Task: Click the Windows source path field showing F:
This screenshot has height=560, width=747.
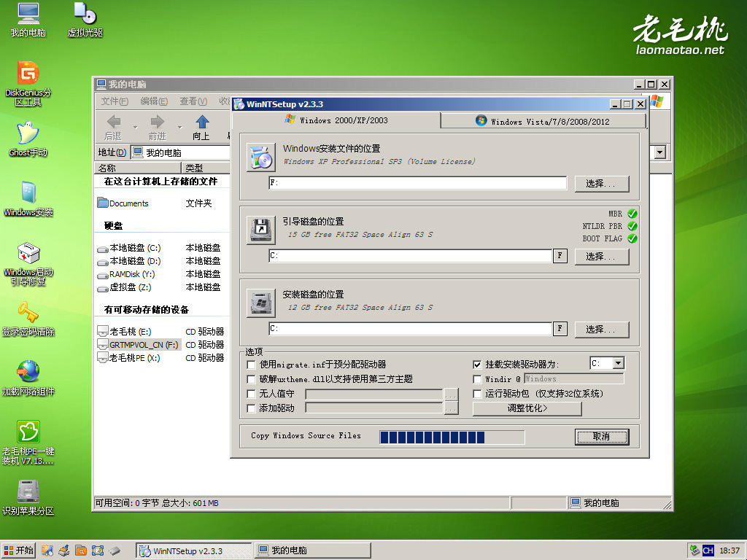Action: [418, 183]
